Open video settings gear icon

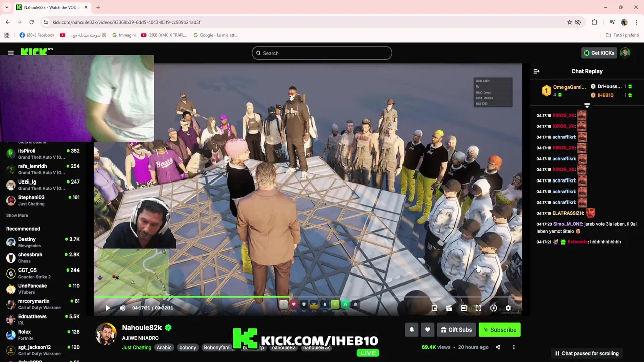[x=508, y=308]
